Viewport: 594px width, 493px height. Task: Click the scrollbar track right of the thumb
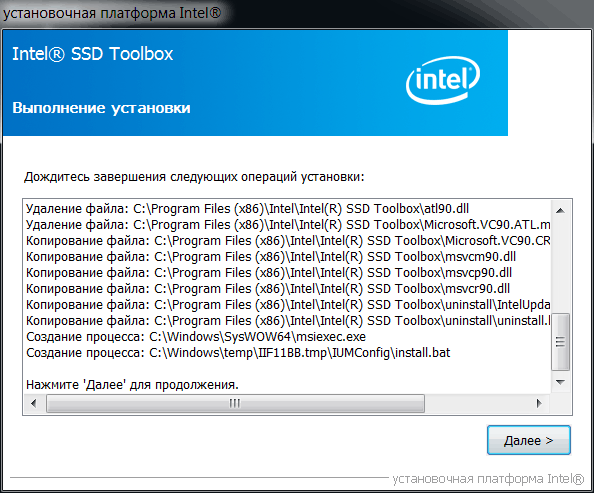(477, 404)
